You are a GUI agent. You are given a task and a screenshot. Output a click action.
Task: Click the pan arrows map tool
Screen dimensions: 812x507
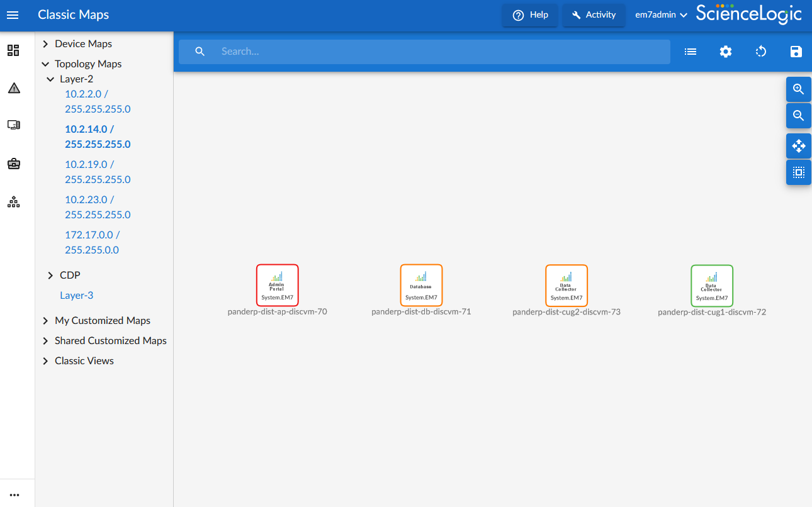click(798, 146)
